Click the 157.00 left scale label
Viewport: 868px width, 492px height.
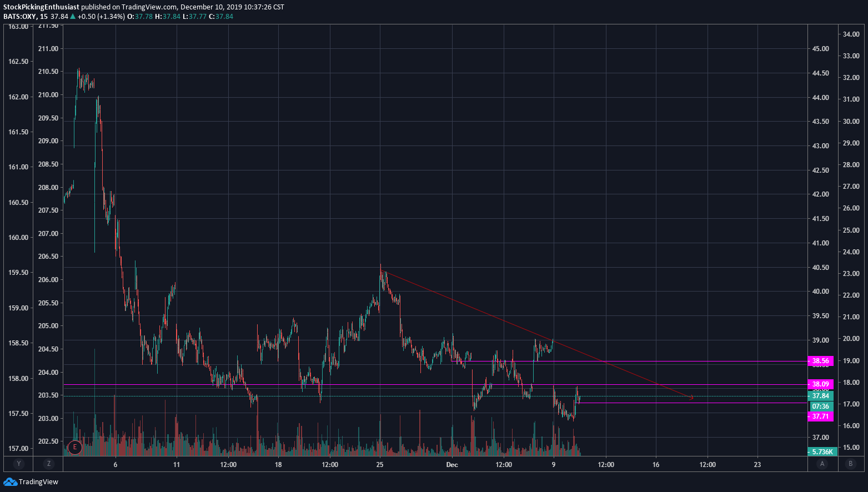click(x=18, y=449)
